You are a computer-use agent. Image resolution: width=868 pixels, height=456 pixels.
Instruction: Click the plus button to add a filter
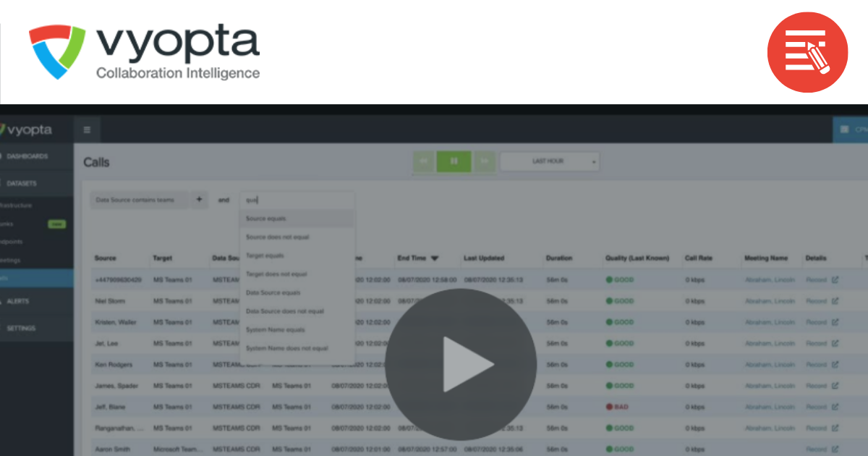point(199,200)
